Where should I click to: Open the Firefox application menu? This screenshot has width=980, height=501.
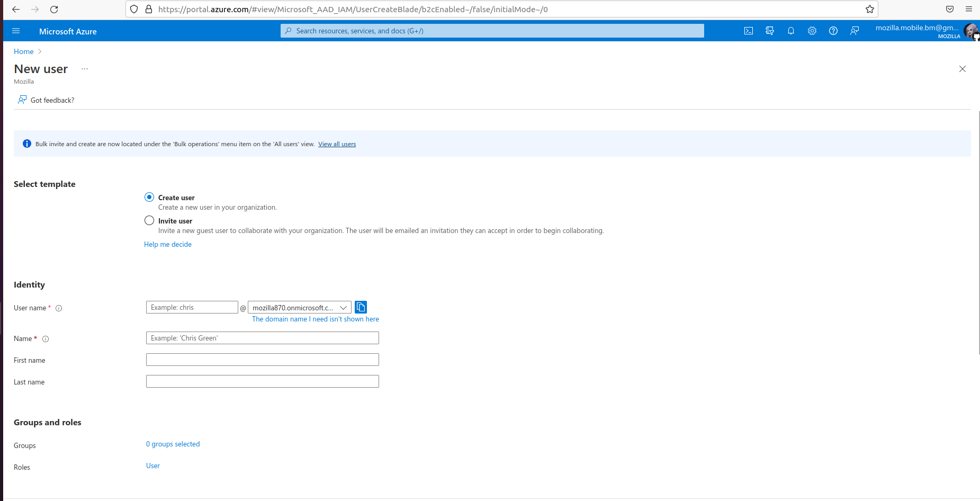pyautogui.click(x=969, y=9)
